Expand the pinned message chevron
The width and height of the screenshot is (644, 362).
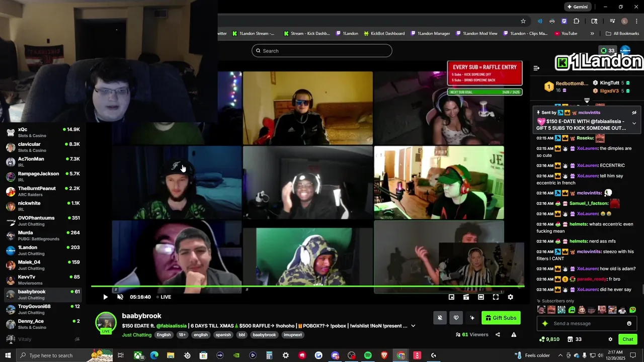[x=634, y=123]
